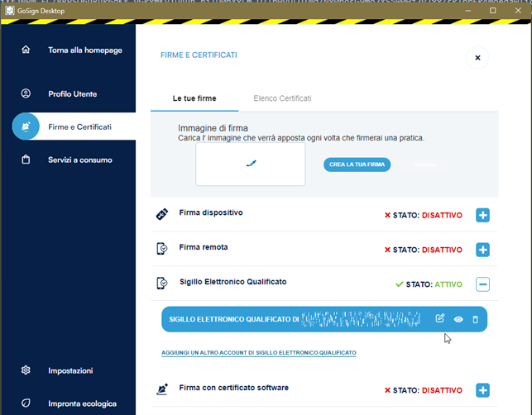Show Sigillo Elettronico details with eye icon
The image size is (532, 415).
point(458,319)
